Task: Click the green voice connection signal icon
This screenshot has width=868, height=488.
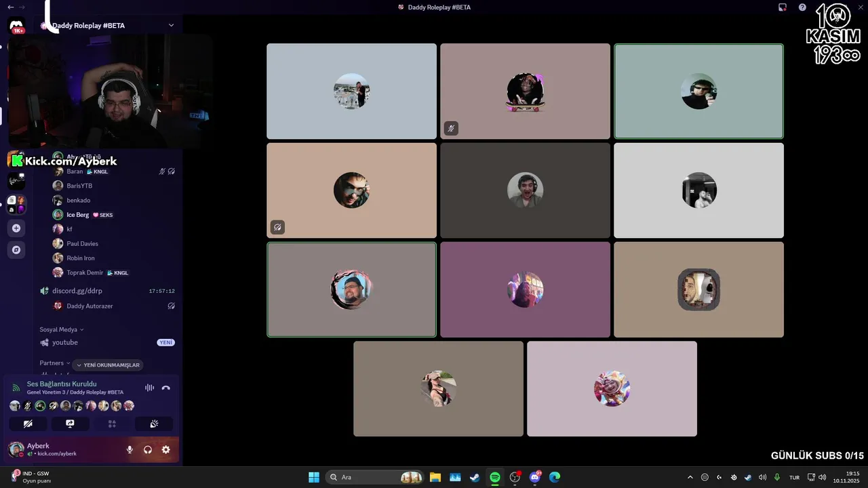Action: [x=16, y=388]
